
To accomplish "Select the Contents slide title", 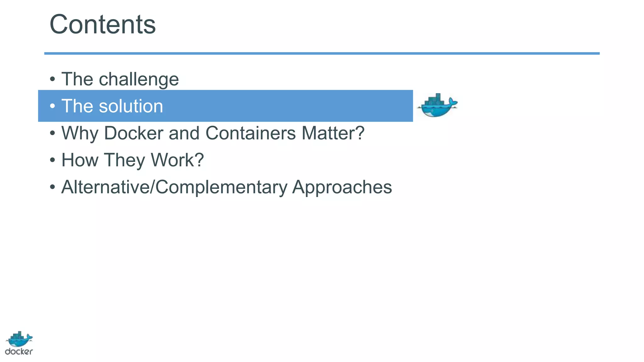I will point(103,25).
